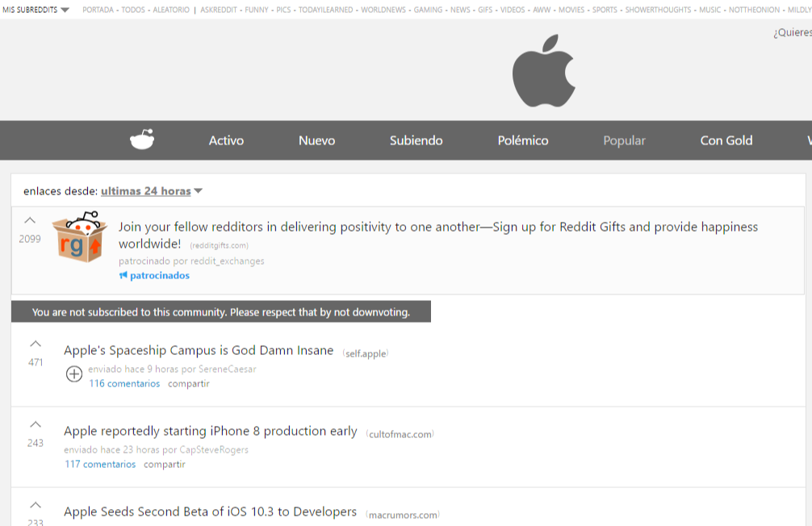Go to PORTADA in top bar
Viewport: 812px width, 526px height.
(98, 10)
